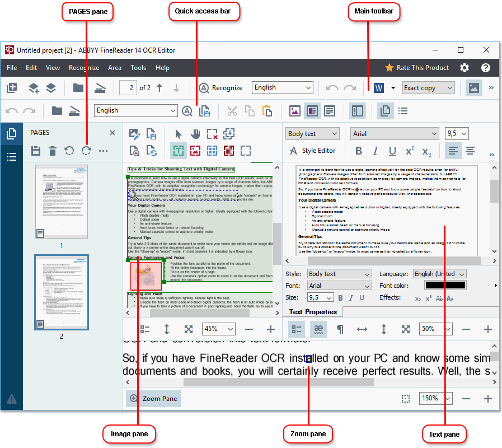Open the English dropdown beside the Recognize button

(282, 87)
